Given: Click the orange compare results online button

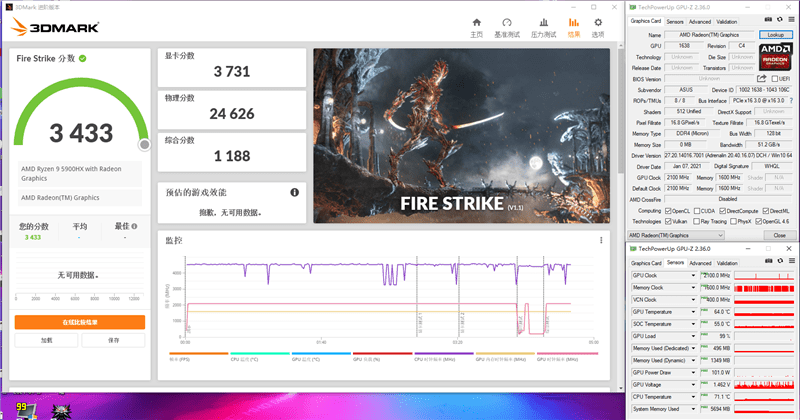Looking at the screenshot, I should point(80,322).
